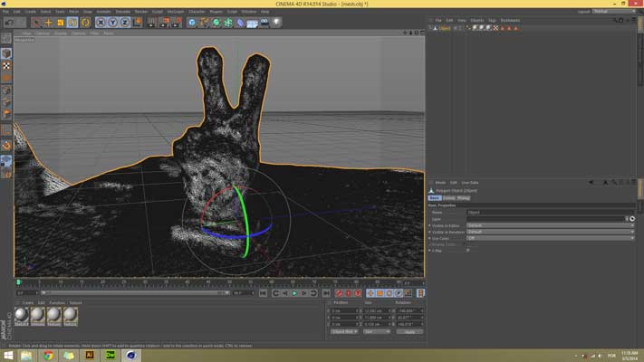Select the Move tool in top toolbar
This screenshot has height=362, width=644.
(x=48, y=22)
